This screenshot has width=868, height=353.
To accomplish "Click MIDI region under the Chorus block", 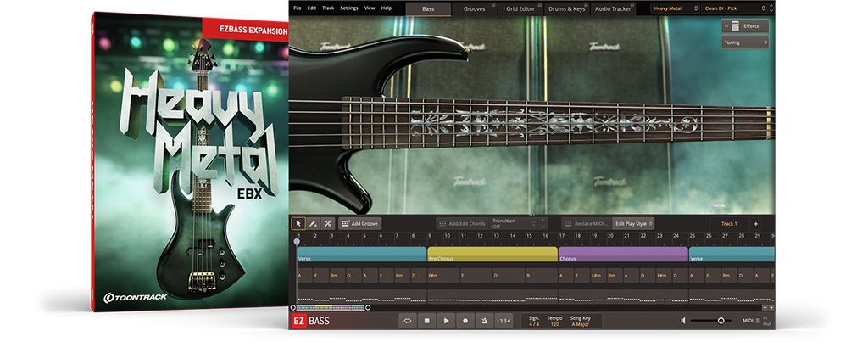I will pos(623,296).
